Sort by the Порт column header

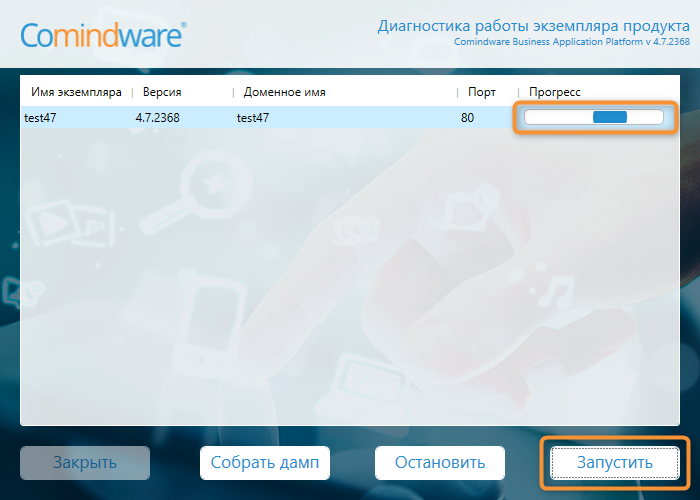482,92
